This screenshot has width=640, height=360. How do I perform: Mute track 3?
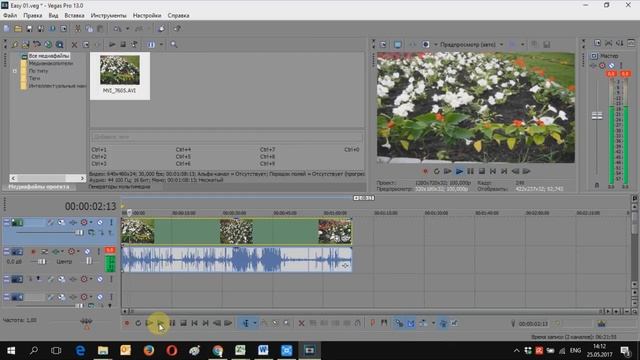point(100,279)
